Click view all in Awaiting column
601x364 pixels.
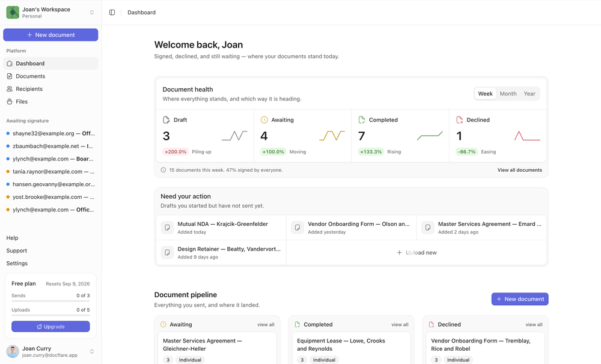coord(266,324)
